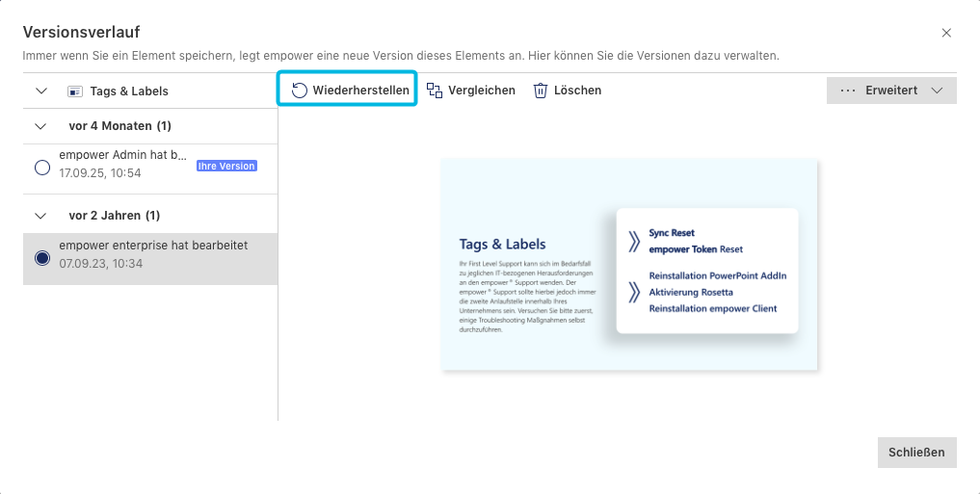Click the 'Ihre Version' badge
Screen dimensions: 980x494
coord(226,167)
